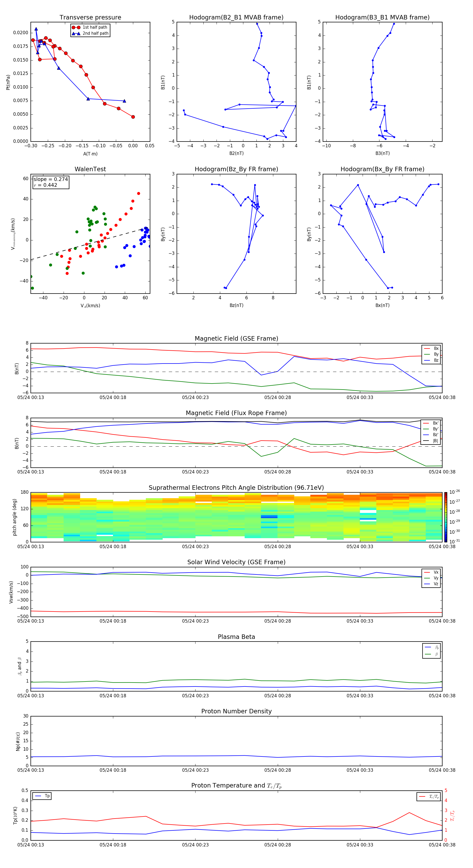Click 'Bz' legend entry in GSE field plot
Image resolution: width=473 pixels, height=868 pixels.
click(x=431, y=360)
